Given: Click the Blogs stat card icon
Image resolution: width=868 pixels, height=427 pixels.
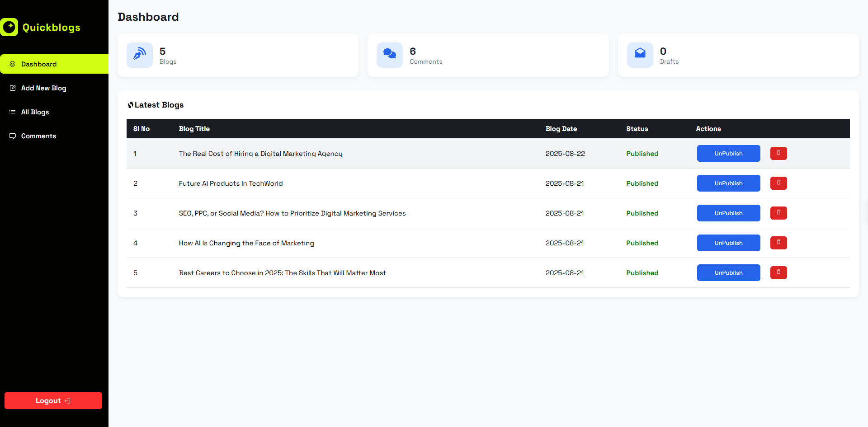Looking at the screenshot, I should pos(140,55).
